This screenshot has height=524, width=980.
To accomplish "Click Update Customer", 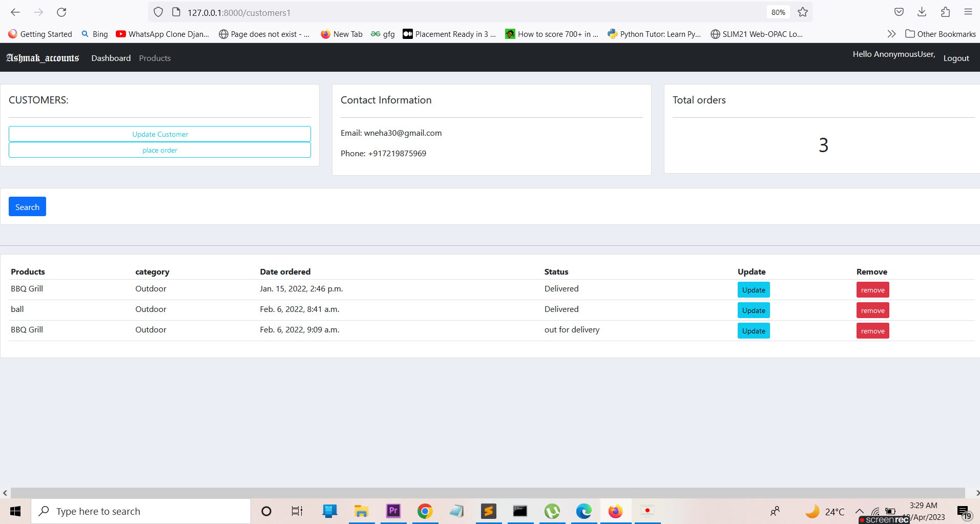I will coord(159,134).
